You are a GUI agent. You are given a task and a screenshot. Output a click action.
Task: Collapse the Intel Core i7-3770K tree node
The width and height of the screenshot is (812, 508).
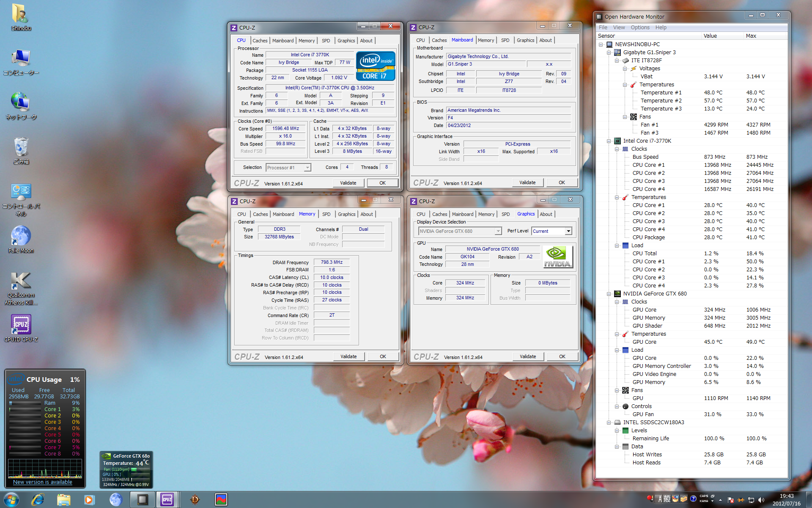point(609,141)
